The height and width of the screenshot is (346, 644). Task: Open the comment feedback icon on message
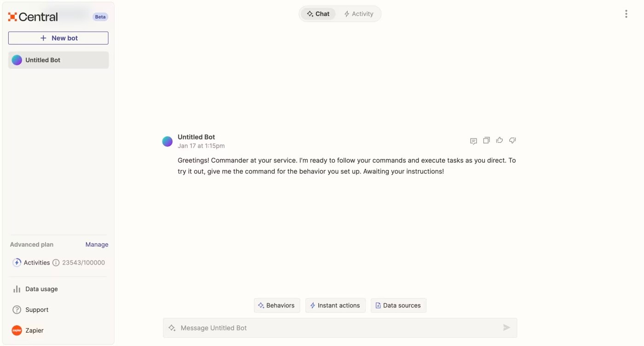point(473,141)
